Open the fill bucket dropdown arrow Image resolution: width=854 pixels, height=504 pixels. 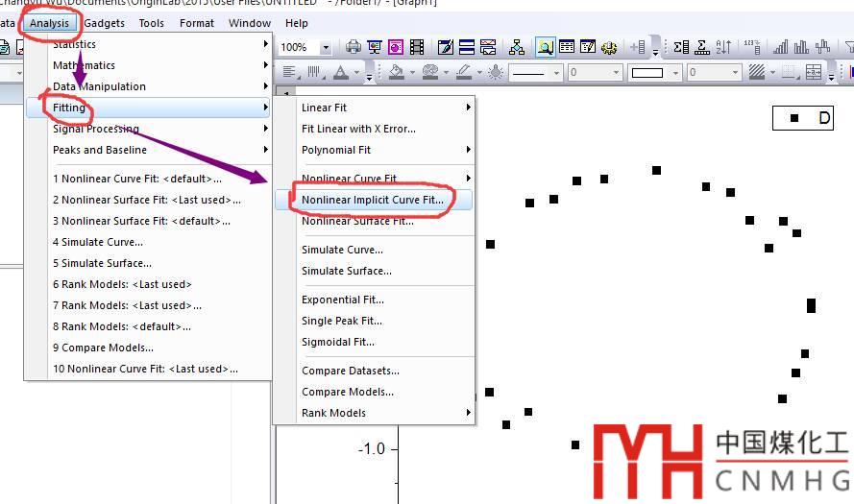412,72
